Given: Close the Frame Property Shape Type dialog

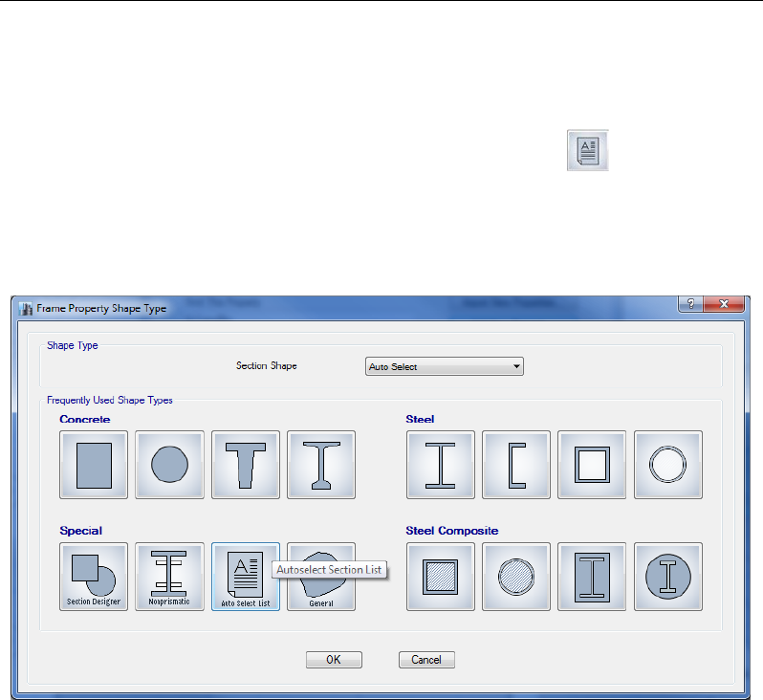Looking at the screenshot, I should click(724, 304).
